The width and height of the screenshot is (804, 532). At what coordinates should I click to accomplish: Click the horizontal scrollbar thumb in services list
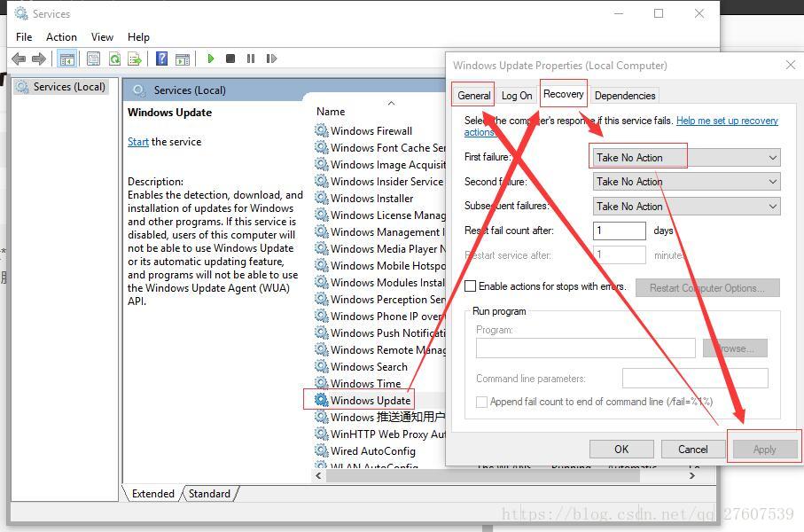click(483, 475)
